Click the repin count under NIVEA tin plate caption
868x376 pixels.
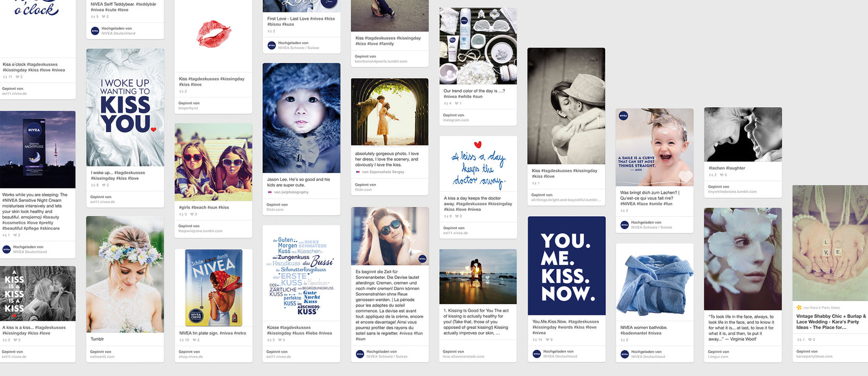[x=184, y=339]
